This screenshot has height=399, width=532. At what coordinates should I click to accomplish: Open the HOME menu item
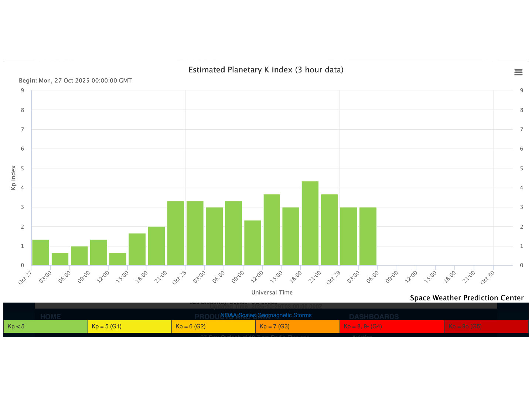[x=51, y=317]
